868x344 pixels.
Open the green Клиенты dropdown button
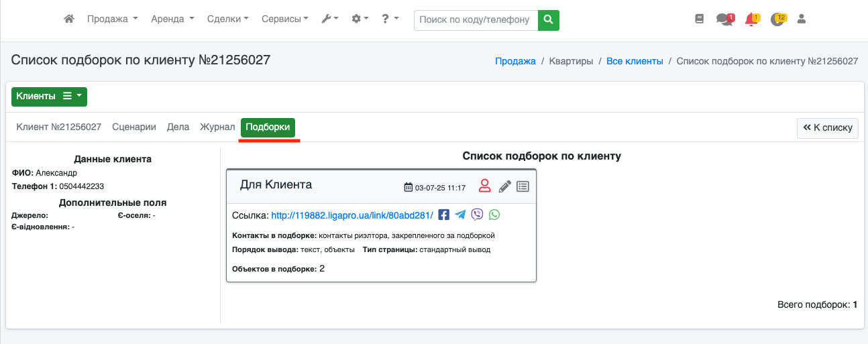(x=49, y=97)
